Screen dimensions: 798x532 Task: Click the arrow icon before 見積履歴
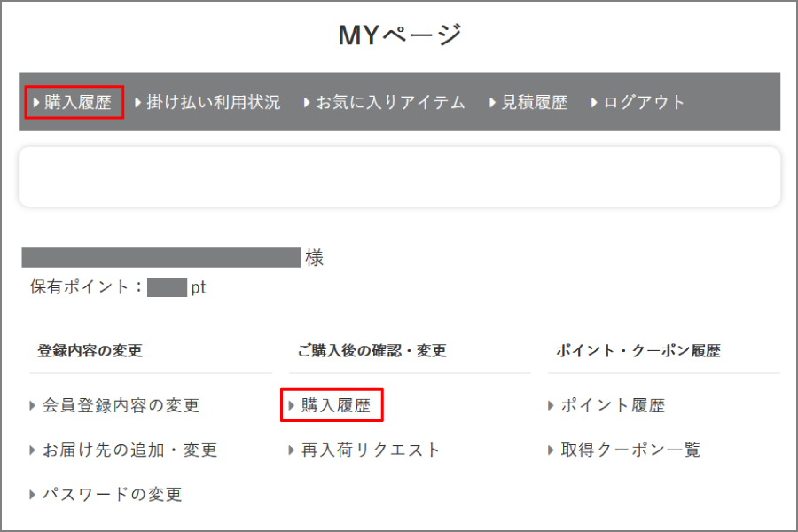pyautogui.click(x=493, y=103)
